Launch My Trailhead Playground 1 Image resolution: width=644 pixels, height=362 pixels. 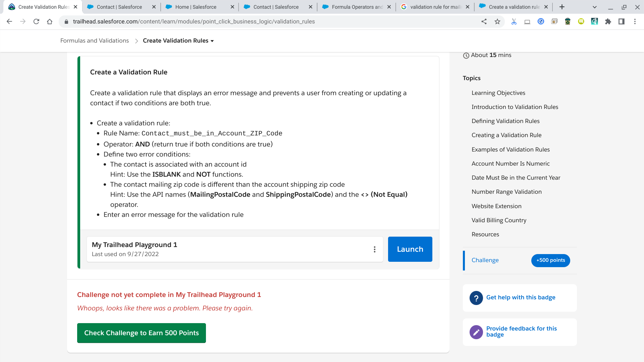pos(410,249)
